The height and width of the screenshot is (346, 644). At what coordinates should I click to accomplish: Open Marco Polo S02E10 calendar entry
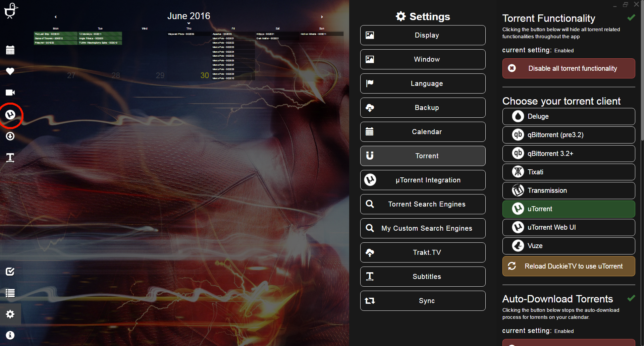click(x=233, y=78)
